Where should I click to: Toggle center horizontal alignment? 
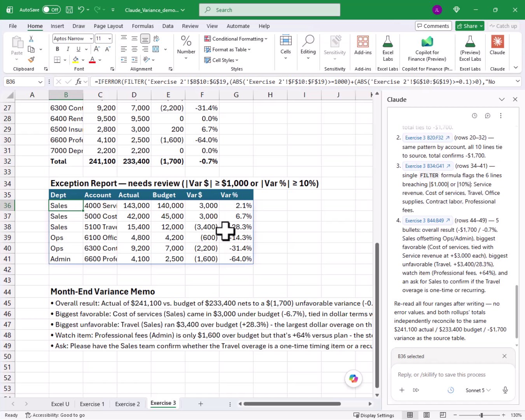click(x=134, y=49)
